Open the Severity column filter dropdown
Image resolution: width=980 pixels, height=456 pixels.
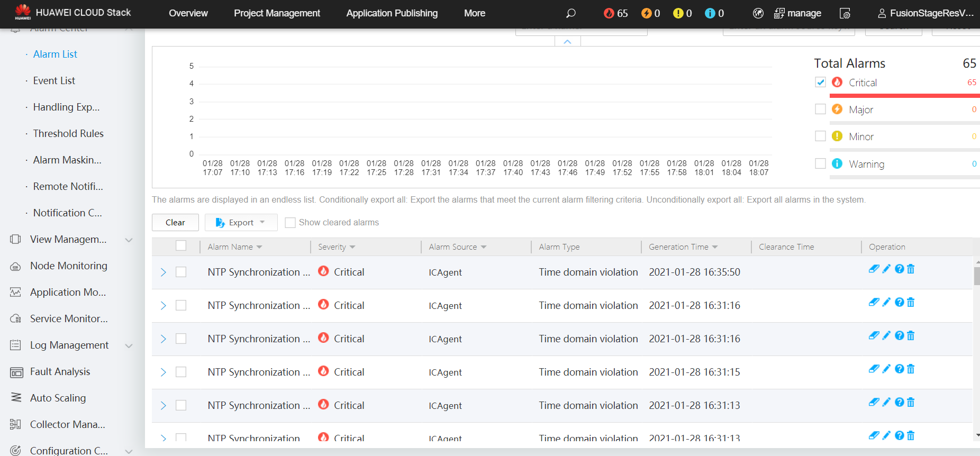click(352, 247)
